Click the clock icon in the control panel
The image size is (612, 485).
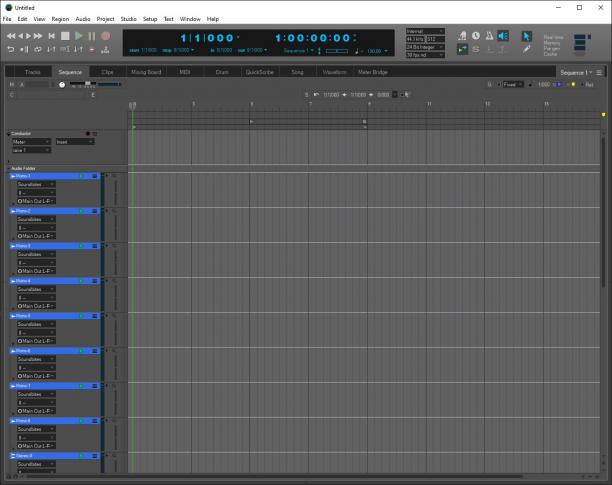point(476,36)
